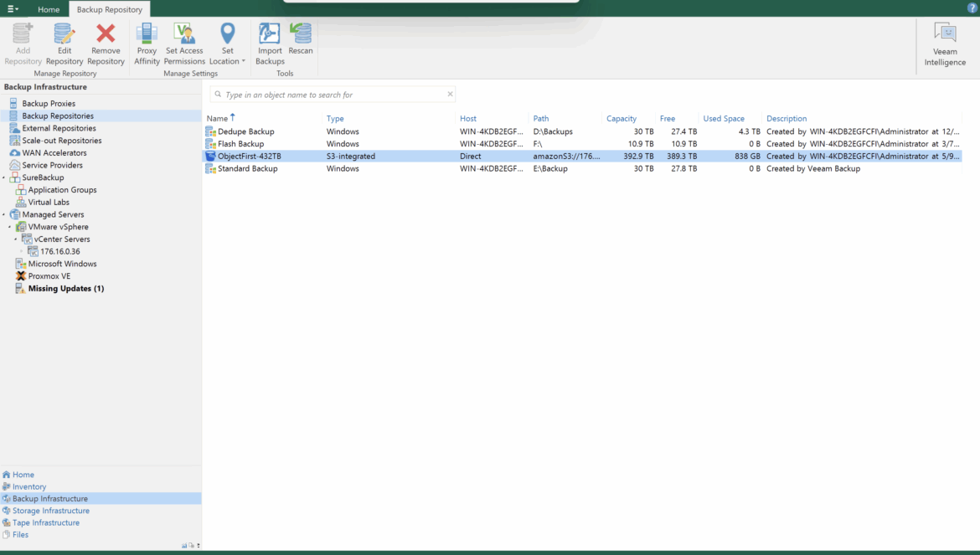This screenshot has width=980, height=555.
Task: Collapse the Managed Servers node
Action: pos(3,215)
